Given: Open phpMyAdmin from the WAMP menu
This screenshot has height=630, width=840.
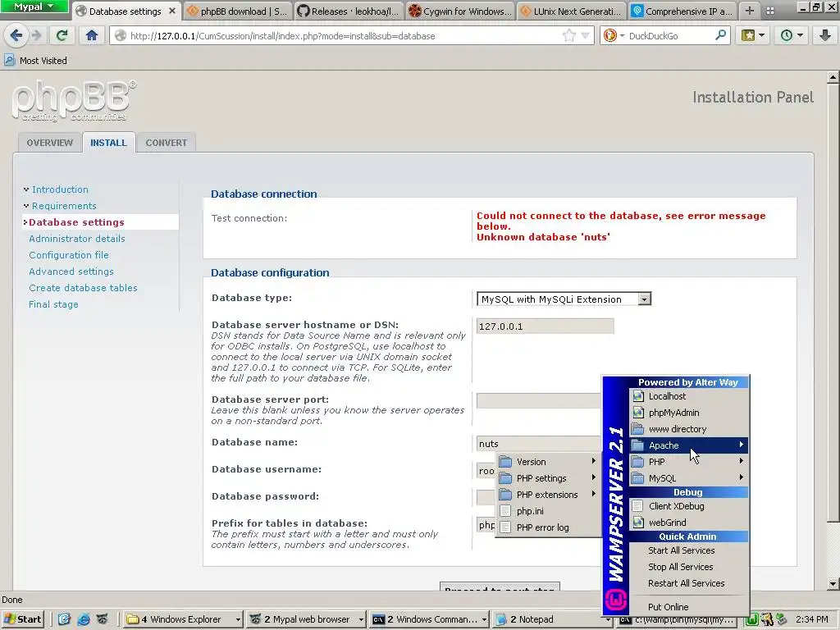Looking at the screenshot, I should tap(688, 413).
